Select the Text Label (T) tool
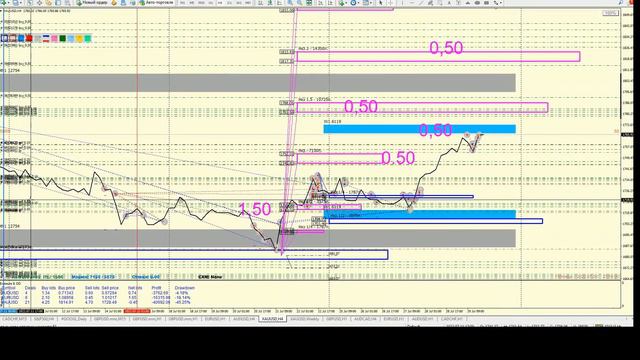The image size is (640, 360). (458, 2)
